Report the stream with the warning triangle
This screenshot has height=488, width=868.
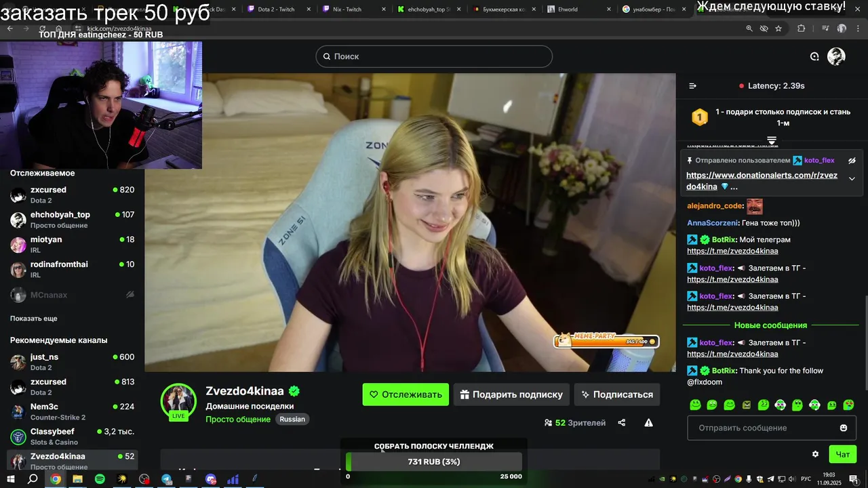pos(648,423)
